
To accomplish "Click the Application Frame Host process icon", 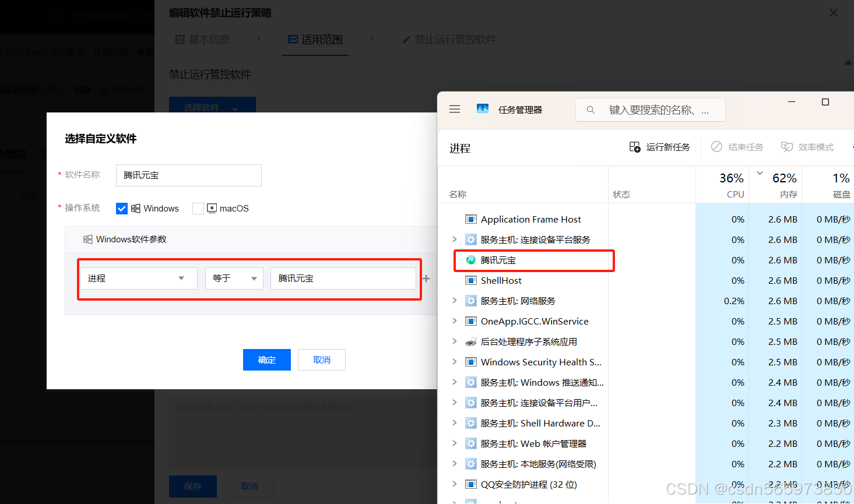I will pyautogui.click(x=470, y=219).
